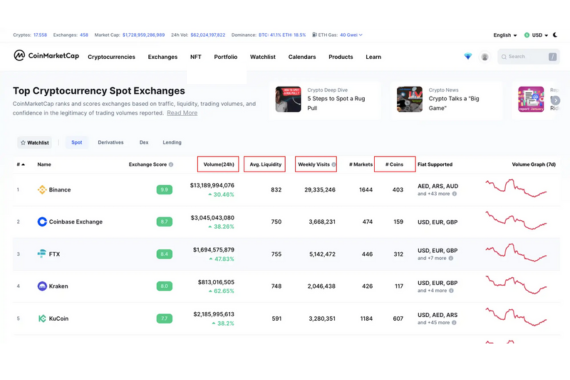Toggle the Watchlist star filter

(x=35, y=143)
